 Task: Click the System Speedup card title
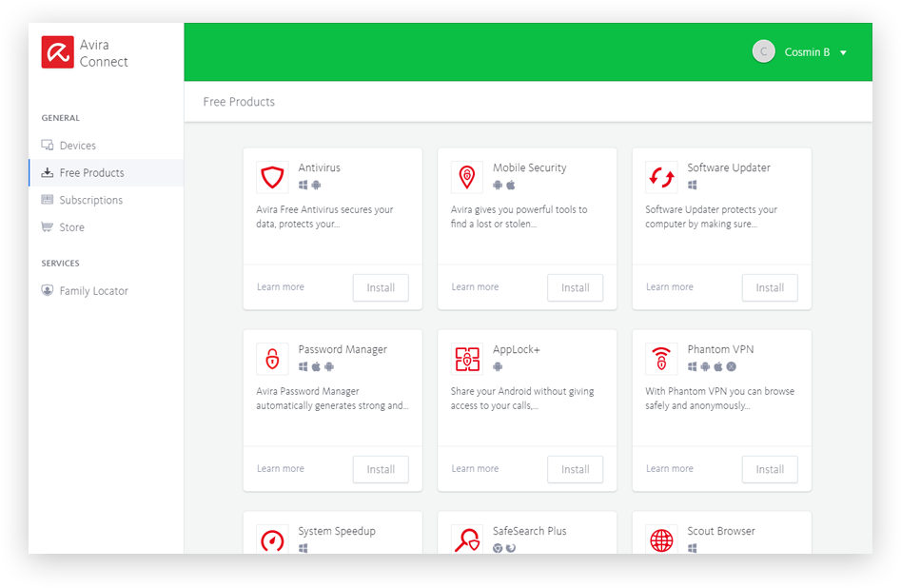pyautogui.click(x=337, y=531)
